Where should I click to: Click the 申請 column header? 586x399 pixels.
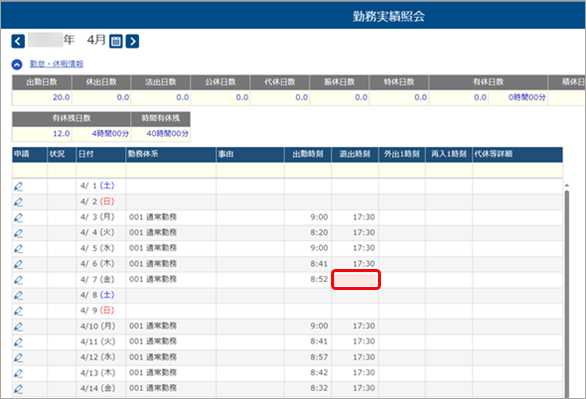[x=30, y=154]
